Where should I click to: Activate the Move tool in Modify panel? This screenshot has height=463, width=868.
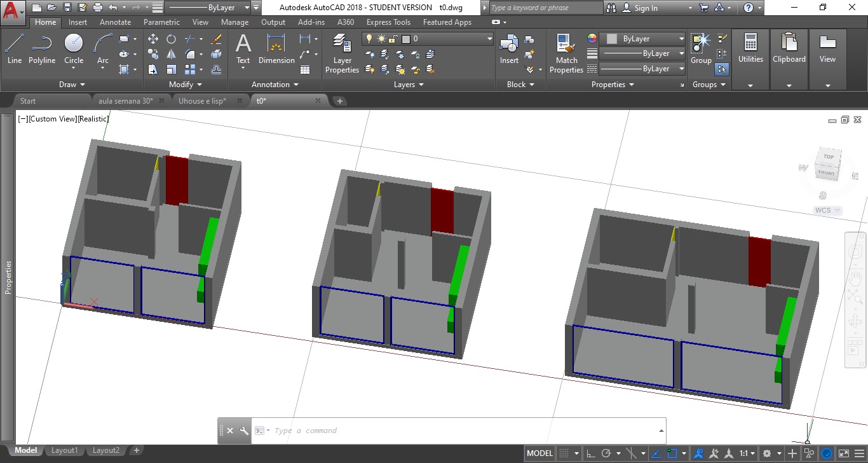click(x=153, y=39)
